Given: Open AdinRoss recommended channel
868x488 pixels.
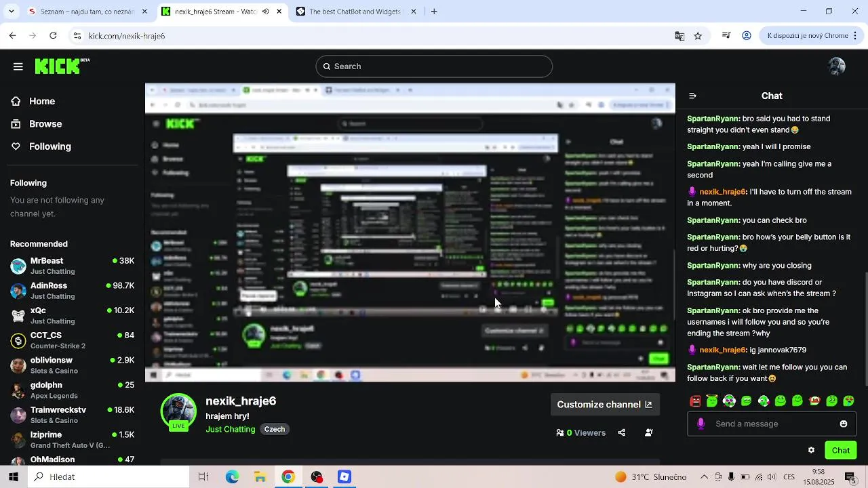Looking at the screenshot, I should coord(73,291).
